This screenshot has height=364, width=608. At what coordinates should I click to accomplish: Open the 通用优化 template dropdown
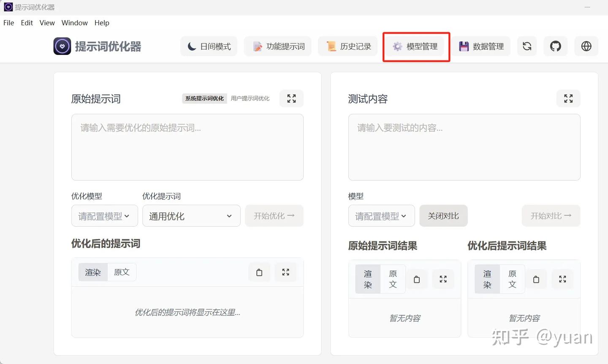pos(191,216)
